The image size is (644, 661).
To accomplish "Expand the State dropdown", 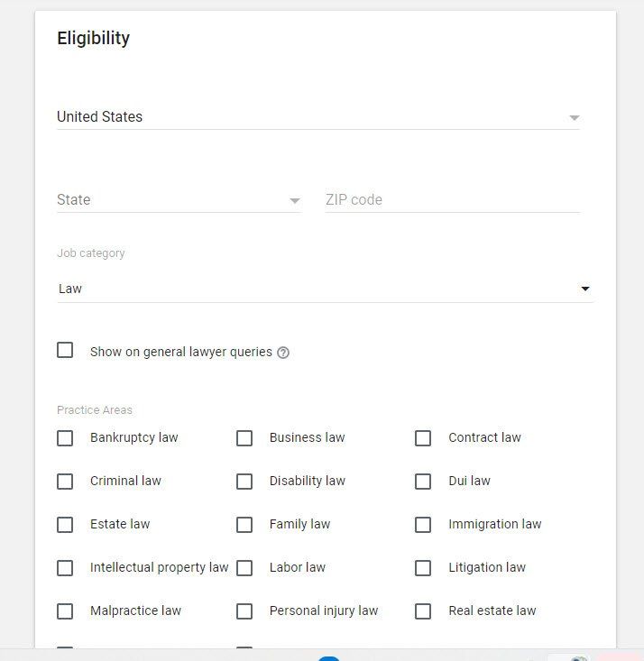I will click(179, 200).
